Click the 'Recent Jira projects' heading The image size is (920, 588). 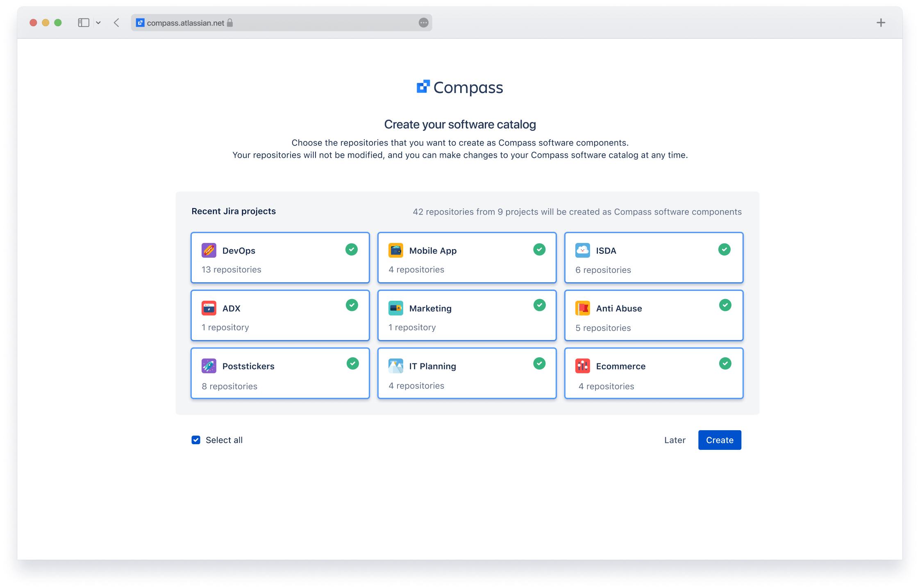point(234,211)
